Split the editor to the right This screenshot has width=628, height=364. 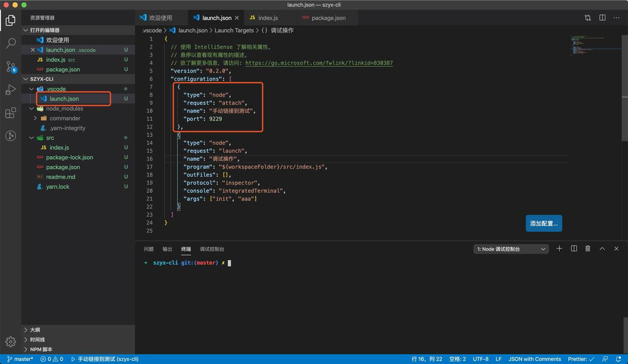602,18
